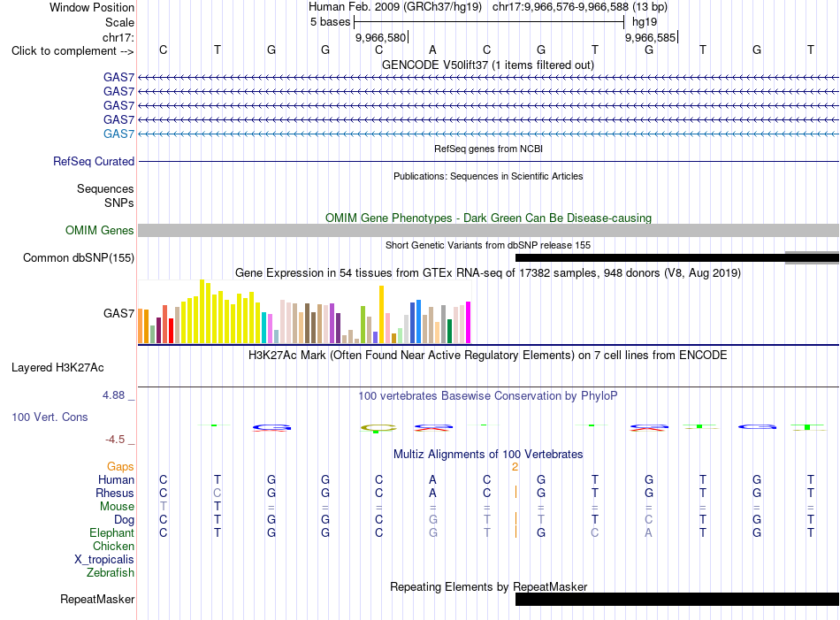
Task: Open the Layered H3K27Ac track label
Action: 57,368
